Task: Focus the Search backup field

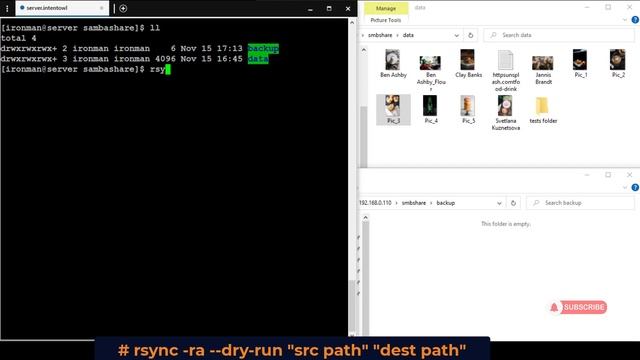Action: pyautogui.click(x=580, y=203)
